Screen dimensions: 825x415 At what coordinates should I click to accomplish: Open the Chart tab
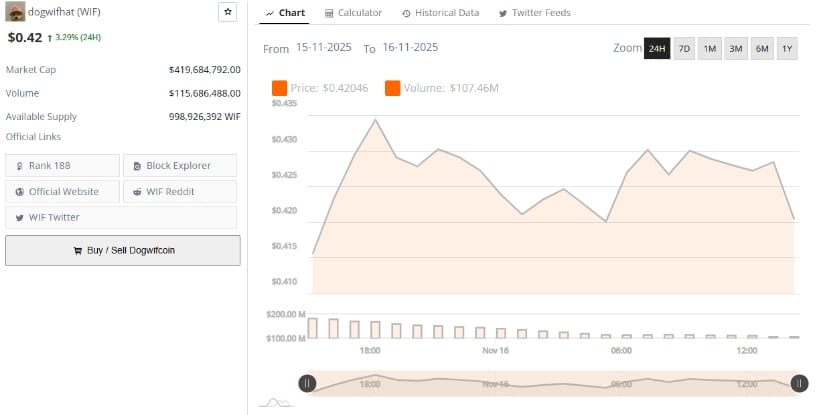pyautogui.click(x=285, y=13)
